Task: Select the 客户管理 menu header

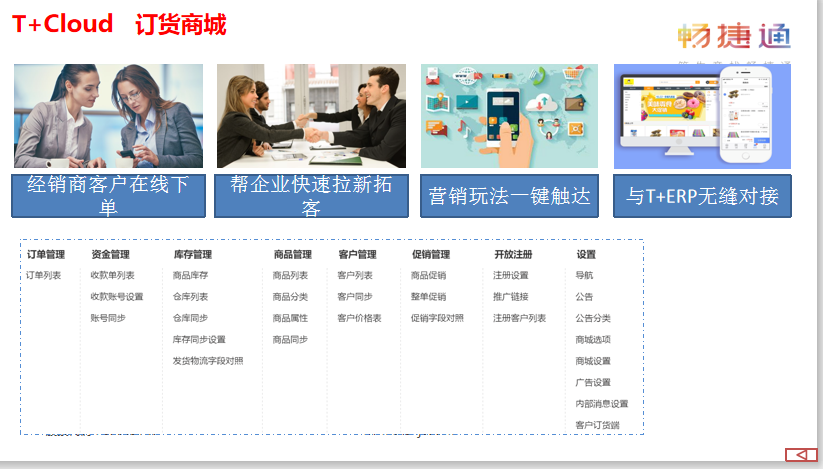Action: point(357,254)
